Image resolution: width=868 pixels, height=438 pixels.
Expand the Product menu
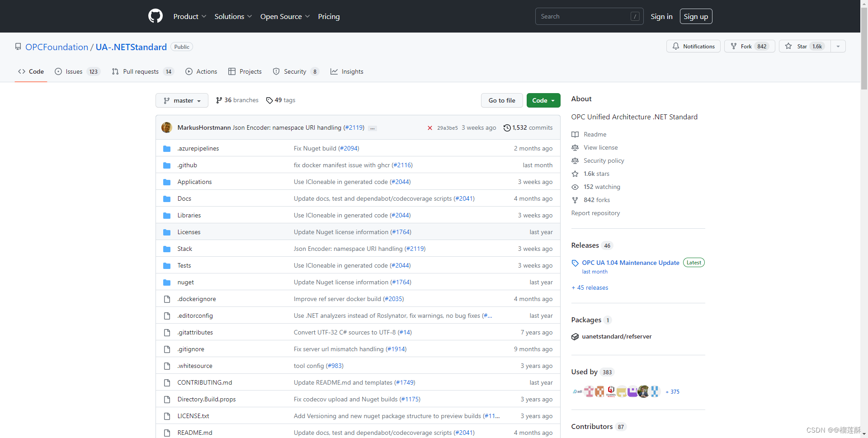click(x=190, y=16)
